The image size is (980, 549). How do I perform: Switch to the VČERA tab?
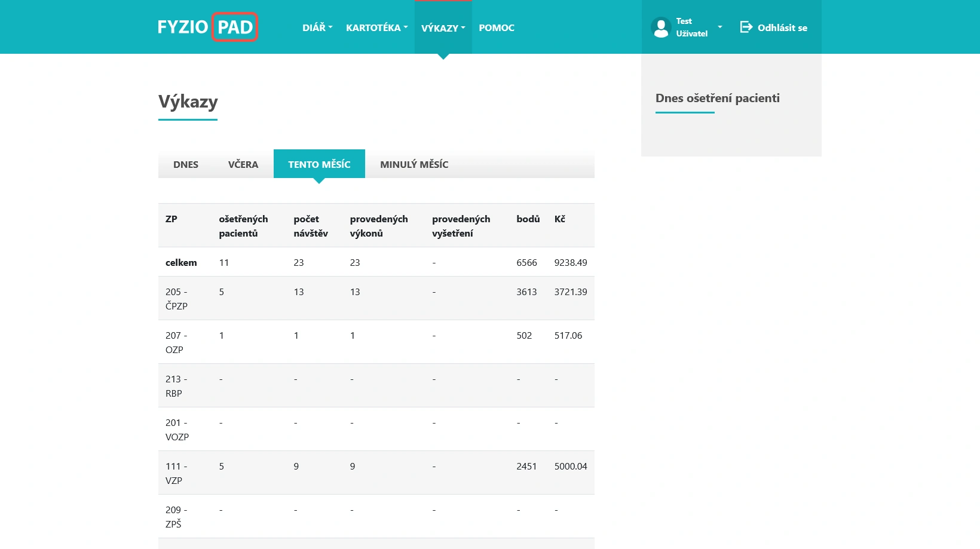pos(242,164)
